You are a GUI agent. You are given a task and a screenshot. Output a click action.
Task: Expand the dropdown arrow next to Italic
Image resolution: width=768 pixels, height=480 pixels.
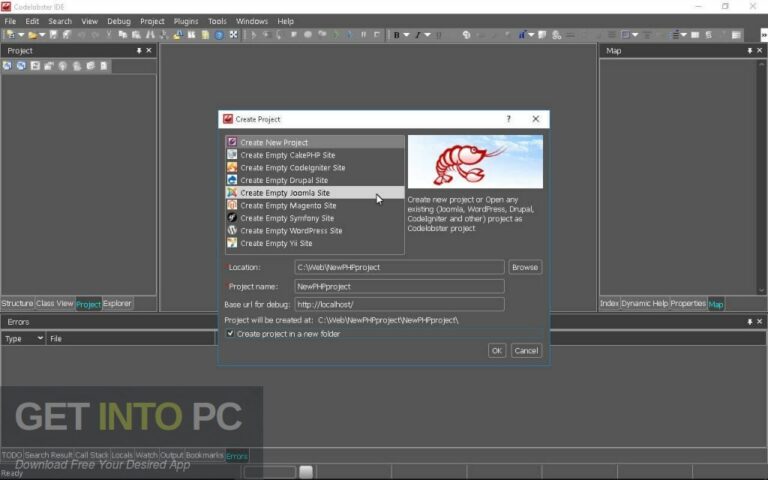tap(428, 35)
